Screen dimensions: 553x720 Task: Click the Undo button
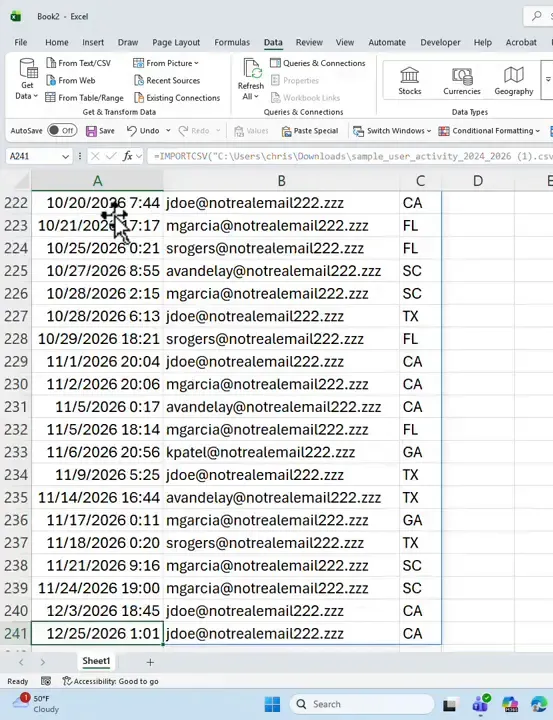143,131
